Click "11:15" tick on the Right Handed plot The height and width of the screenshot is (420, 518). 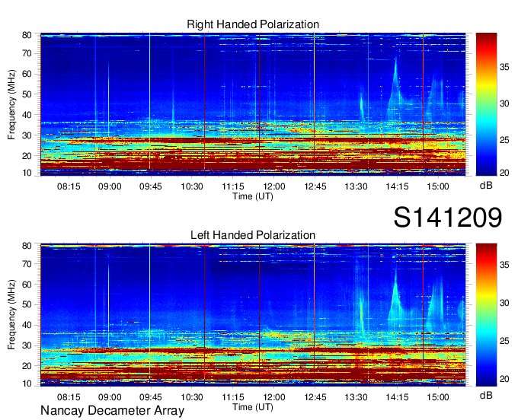233,186
